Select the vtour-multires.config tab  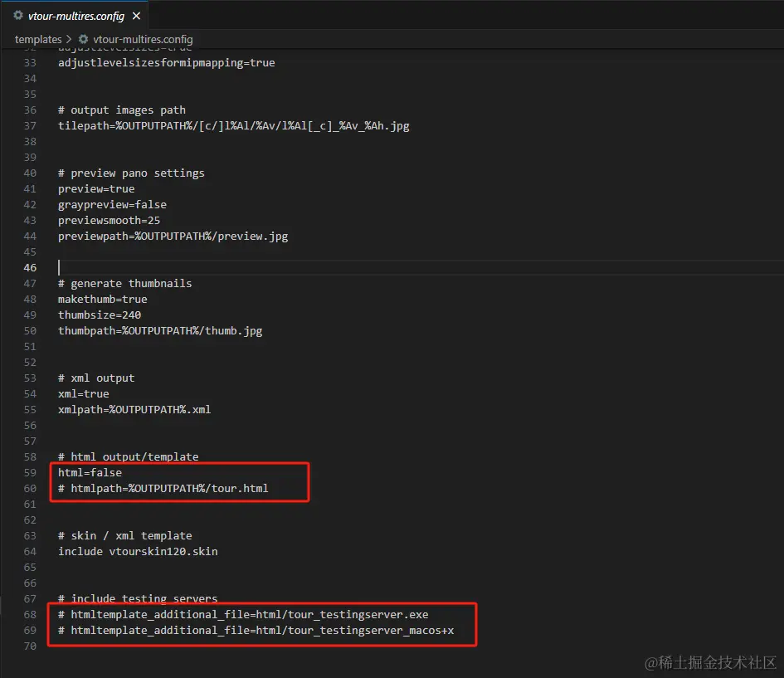pos(76,16)
